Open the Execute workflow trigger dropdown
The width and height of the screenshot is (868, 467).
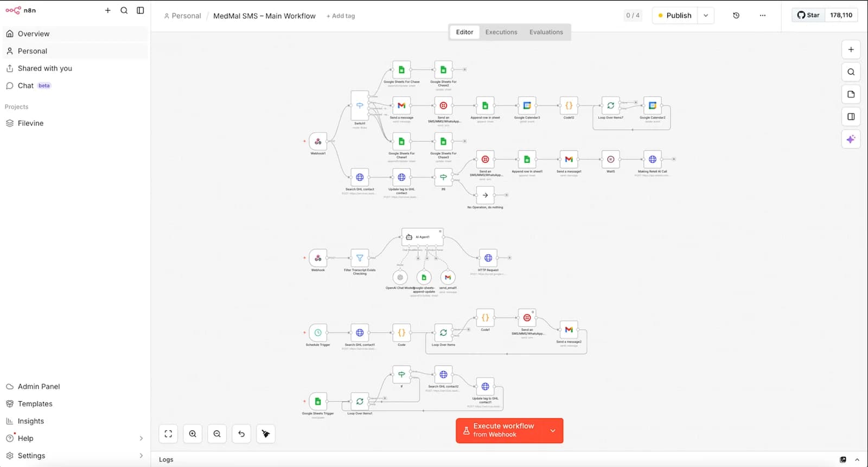point(553,431)
